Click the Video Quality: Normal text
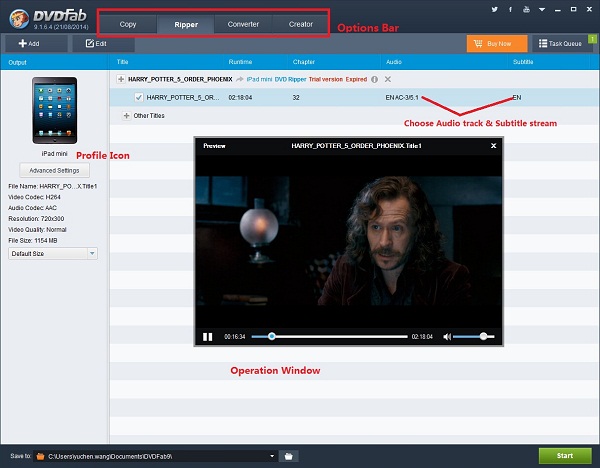Image resolution: width=600 pixels, height=468 pixels. pos(37,230)
